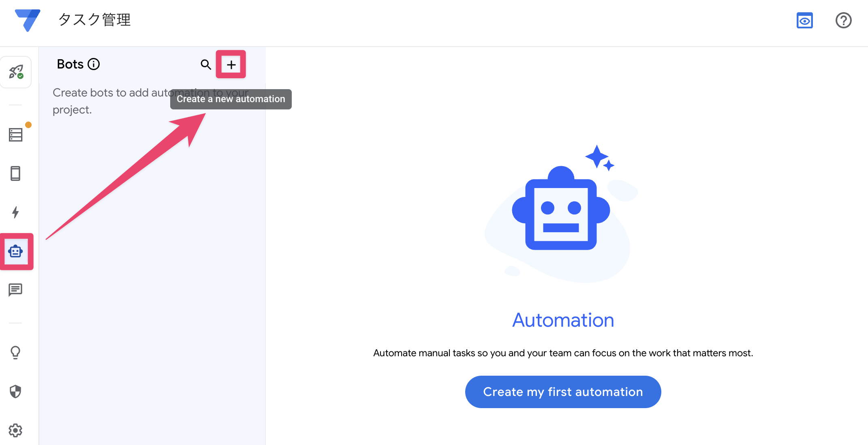Image resolution: width=868 pixels, height=445 pixels.
Task: Open the preview app eye icon
Action: click(x=804, y=20)
